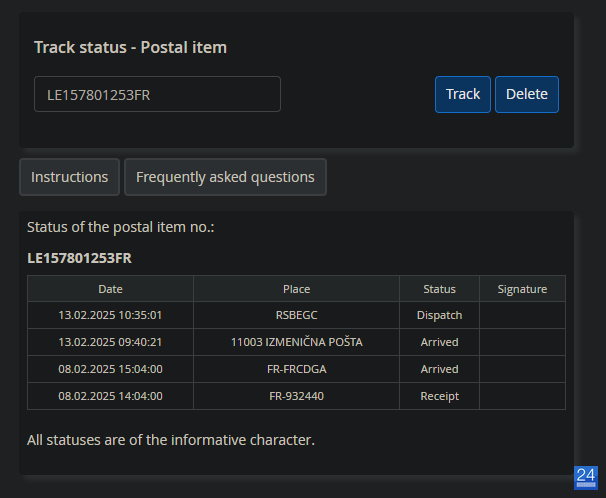Click the blue 24 calendar icon

(x=586, y=478)
